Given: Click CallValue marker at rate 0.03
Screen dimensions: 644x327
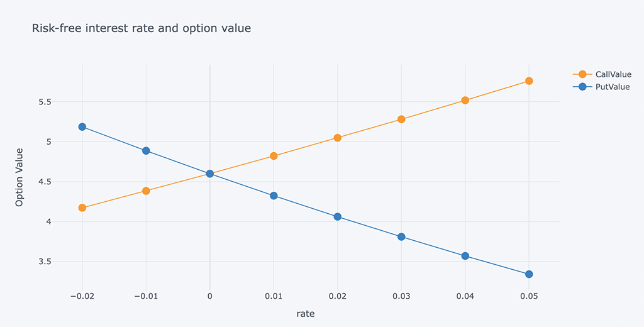Looking at the screenshot, I should [x=401, y=119].
